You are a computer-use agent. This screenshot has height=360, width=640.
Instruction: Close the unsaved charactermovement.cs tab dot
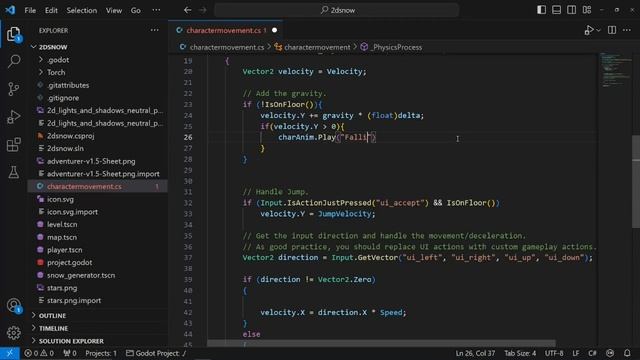[x=274, y=30]
